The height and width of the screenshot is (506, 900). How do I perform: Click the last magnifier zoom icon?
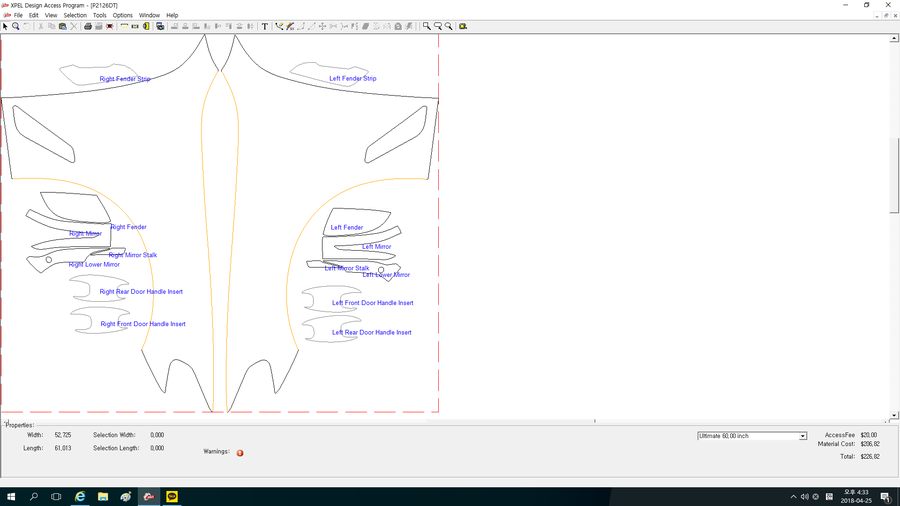click(x=448, y=26)
